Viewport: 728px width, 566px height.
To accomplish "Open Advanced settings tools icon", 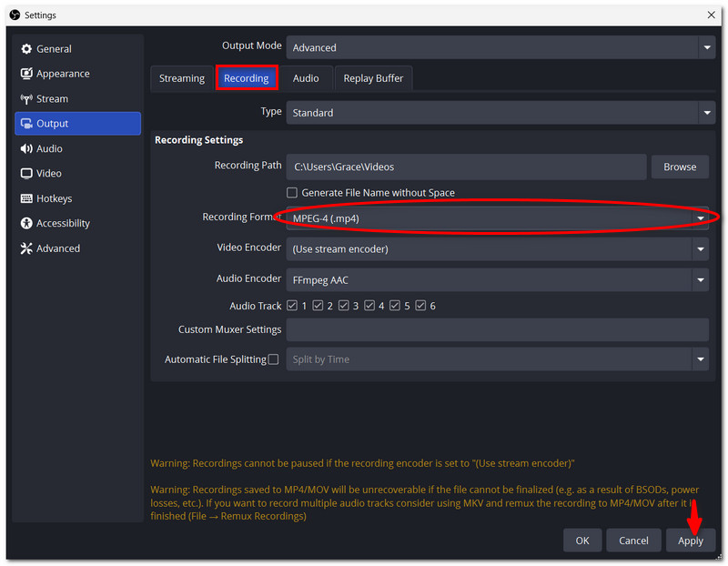I will coord(26,248).
